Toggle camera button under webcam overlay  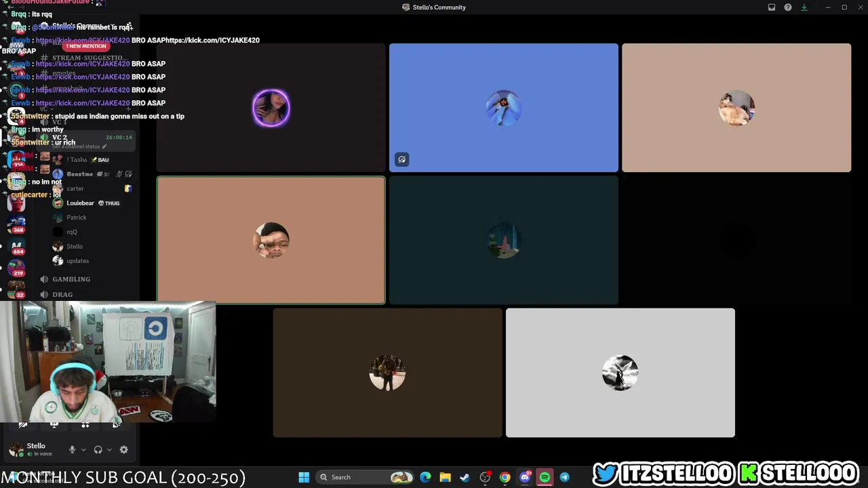point(22,425)
